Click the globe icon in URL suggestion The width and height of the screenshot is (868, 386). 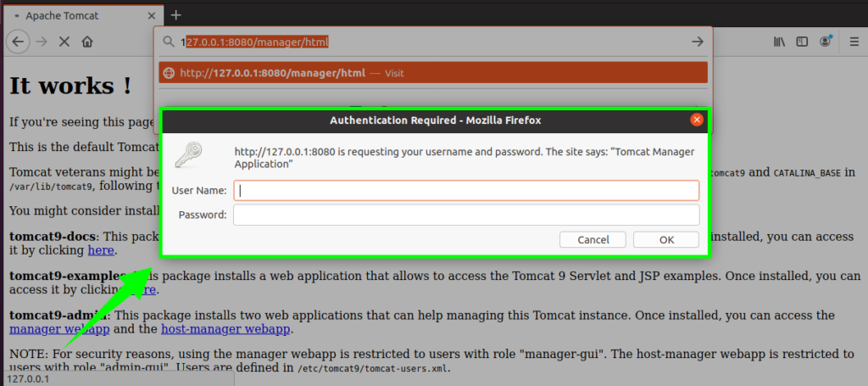[x=169, y=73]
